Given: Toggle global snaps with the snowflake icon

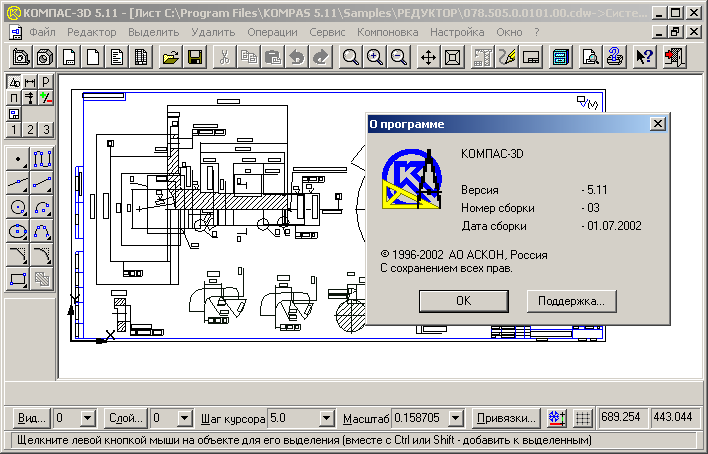Looking at the screenshot, I should tap(557, 418).
